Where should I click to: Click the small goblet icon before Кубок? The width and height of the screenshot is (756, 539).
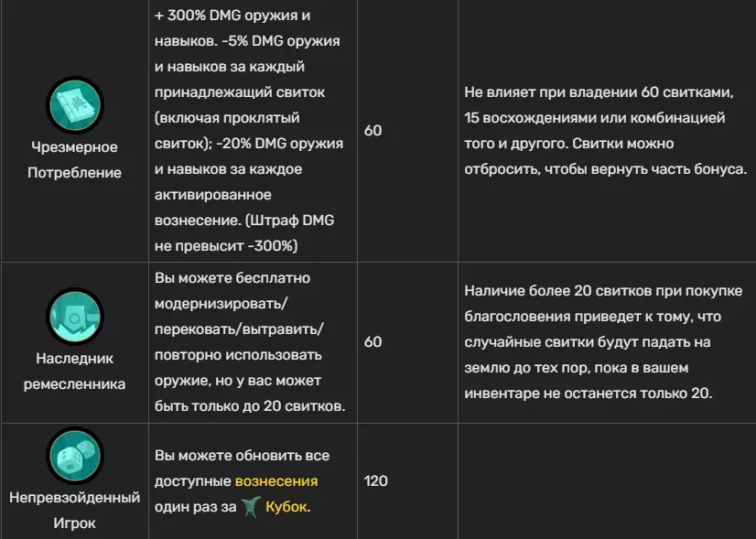pyautogui.click(x=250, y=507)
